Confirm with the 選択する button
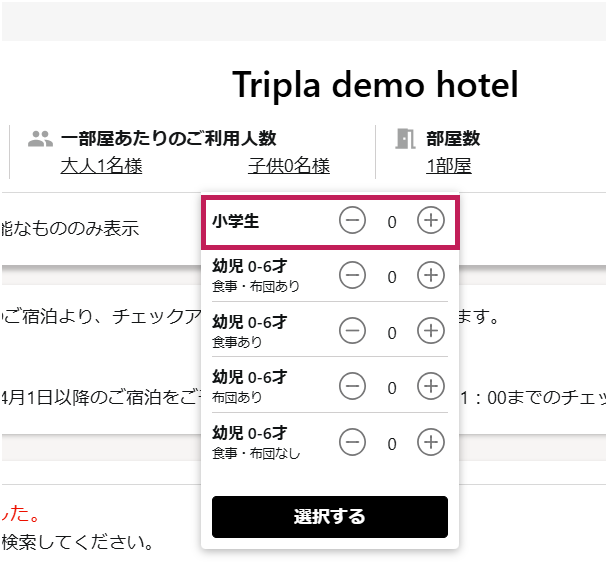 pos(330,517)
